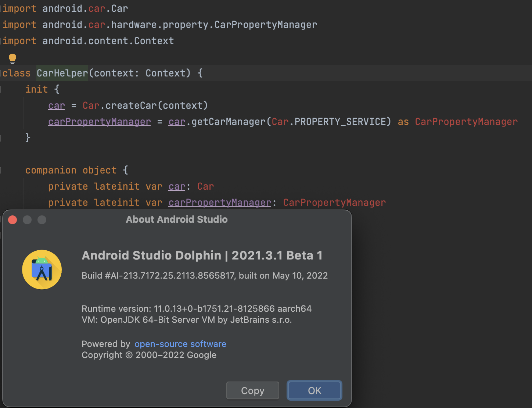Click the Build number text line

(204, 276)
